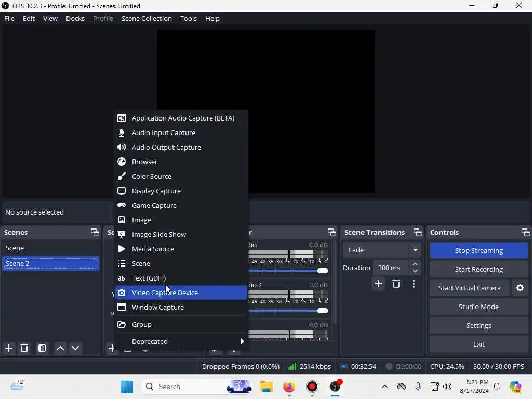Select Browser source from menu
This screenshot has height=399, width=532.
pos(181,162)
